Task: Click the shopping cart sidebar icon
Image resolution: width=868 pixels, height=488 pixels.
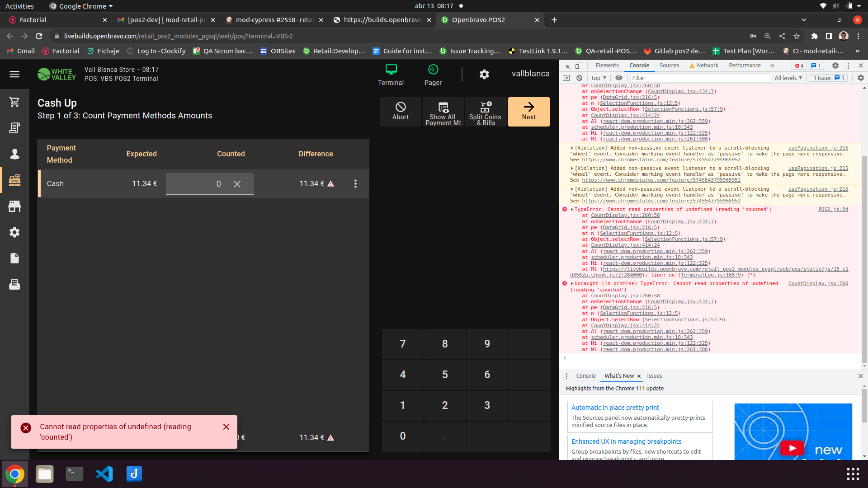Action: click(14, 102)
